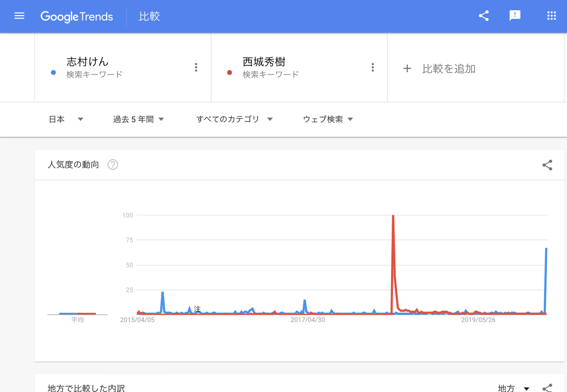Viewport: 567px width, 392px height.
Task: Click the red peak of 西城秀樹 line
Action: pyautogui.click(x=393, y=216)
